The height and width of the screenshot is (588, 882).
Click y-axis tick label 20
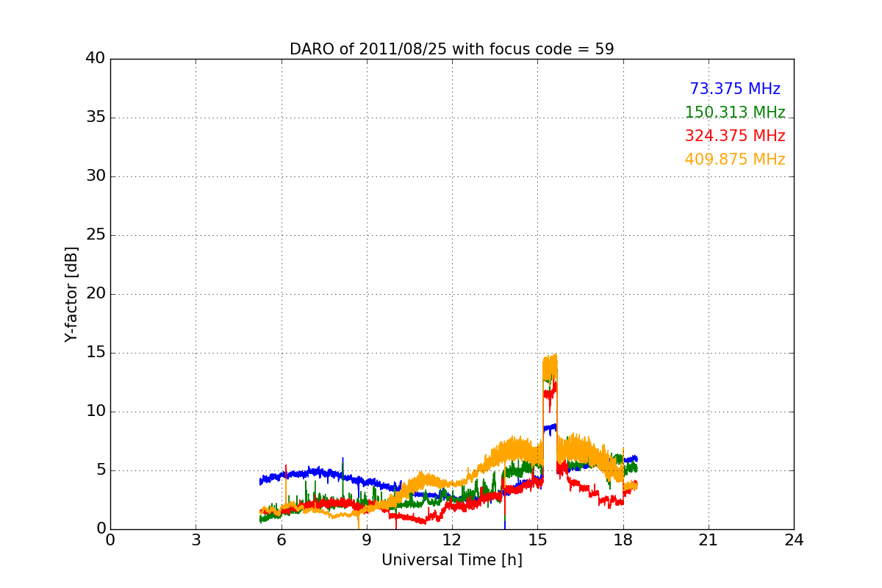[x=96, y=294]
